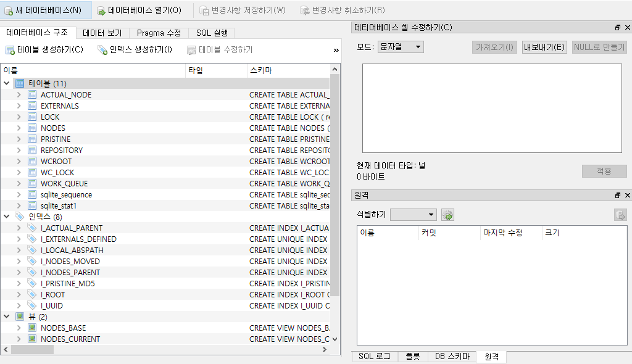This screenshot has height=364, width=632.
Task: Collapse the 인덱스 (8) group
Action: (x=6, y=217)
